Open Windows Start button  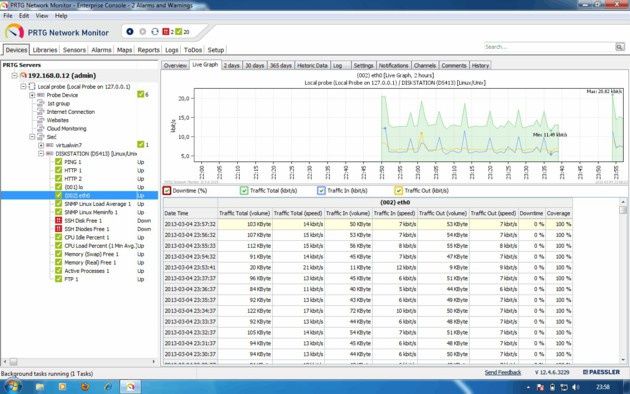(12, 387)
